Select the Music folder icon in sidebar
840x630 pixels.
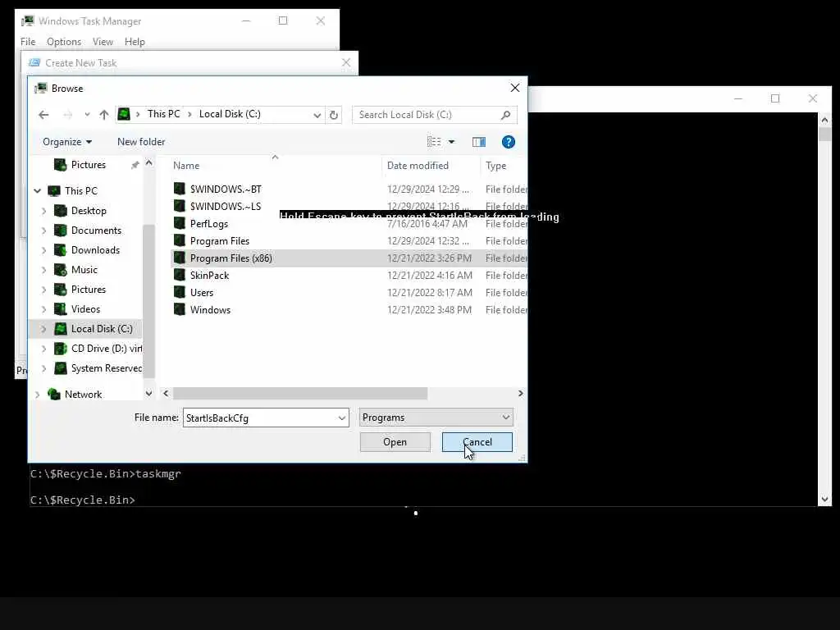pyautogui.click(x=61, y=270)
